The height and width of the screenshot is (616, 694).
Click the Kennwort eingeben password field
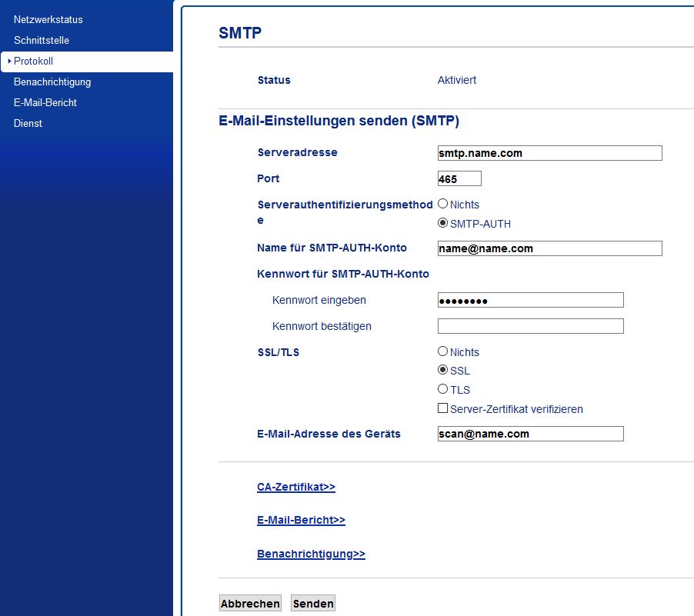[531, 300]
